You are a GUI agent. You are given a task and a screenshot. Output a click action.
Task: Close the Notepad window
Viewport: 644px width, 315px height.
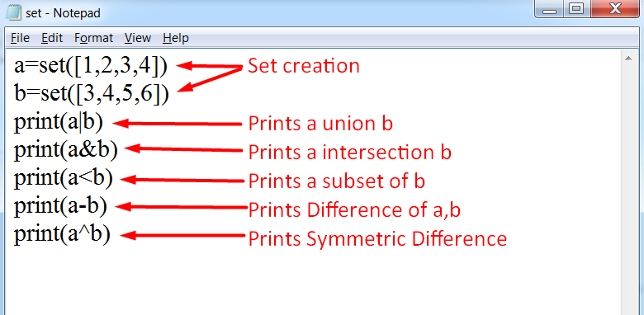pyautogui.click(x=616, y=10)
